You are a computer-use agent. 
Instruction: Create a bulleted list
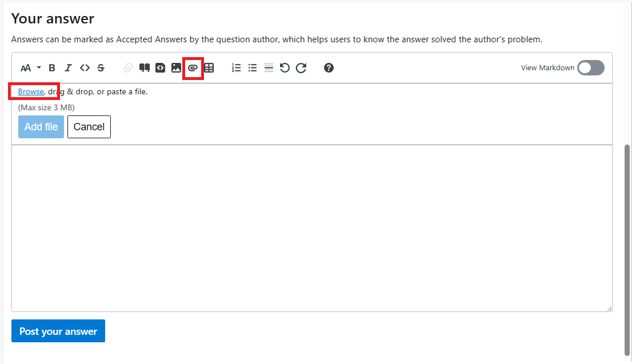tap(253, 67)
